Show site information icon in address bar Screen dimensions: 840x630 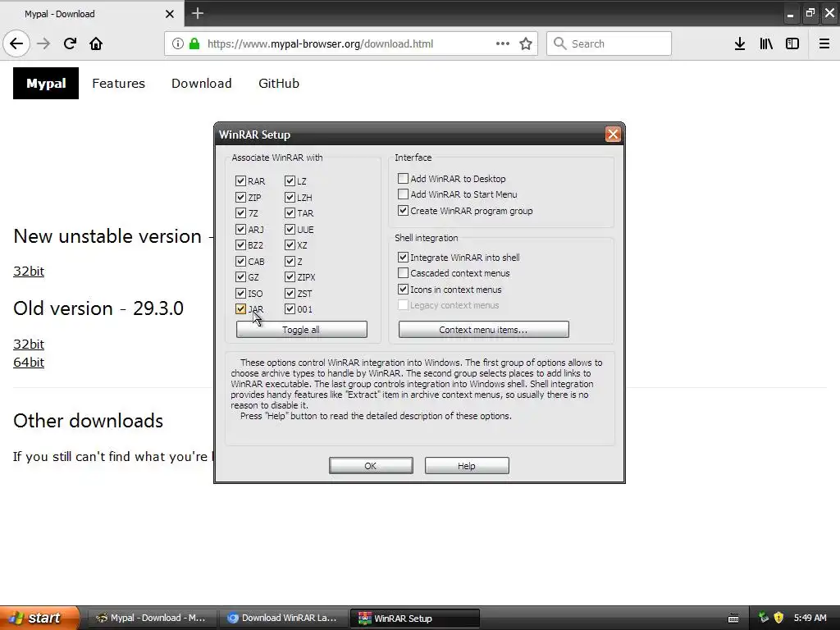coord(178,43)
